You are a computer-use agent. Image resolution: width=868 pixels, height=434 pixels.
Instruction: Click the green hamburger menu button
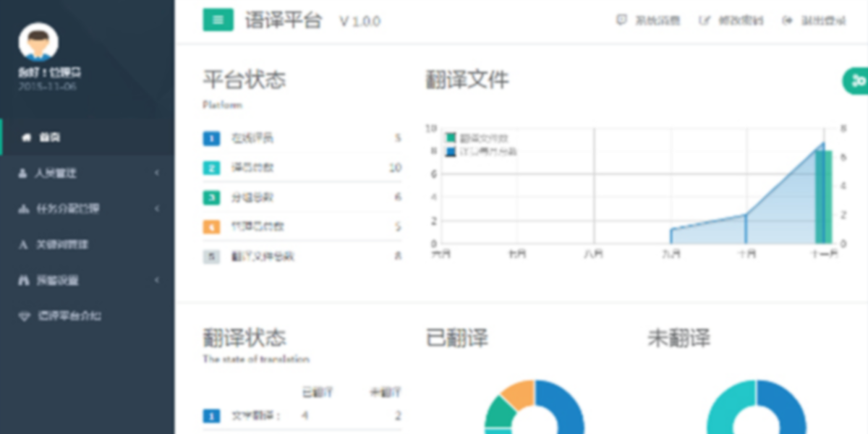(x=218, y=20)
